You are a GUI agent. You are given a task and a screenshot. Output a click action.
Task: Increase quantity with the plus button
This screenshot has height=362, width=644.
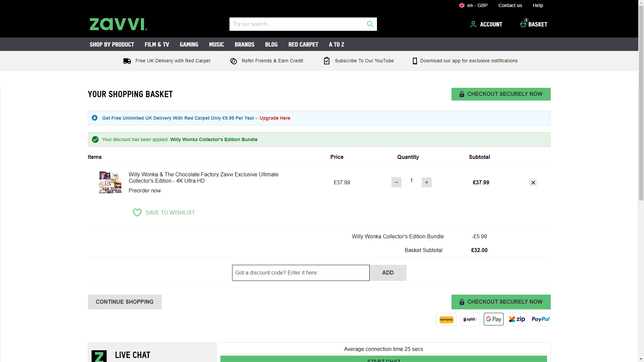(x=427, y=182)
